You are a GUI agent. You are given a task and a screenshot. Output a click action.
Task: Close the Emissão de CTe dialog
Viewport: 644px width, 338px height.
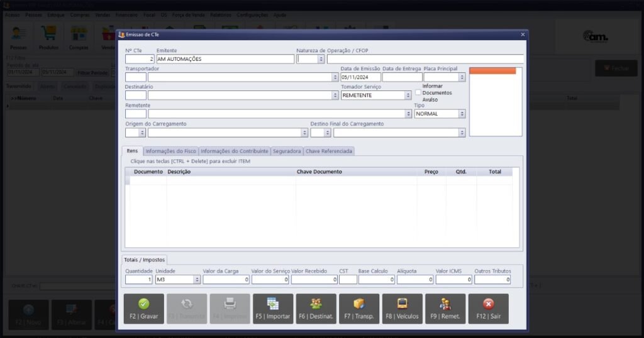522,35
